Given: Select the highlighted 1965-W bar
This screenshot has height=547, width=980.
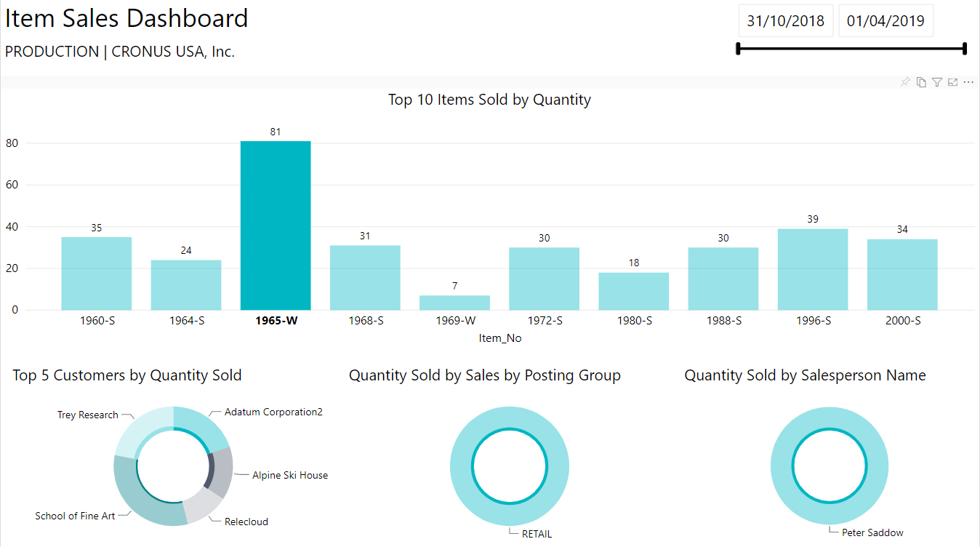Looking at the screenshot, I should tap(276, 225).
